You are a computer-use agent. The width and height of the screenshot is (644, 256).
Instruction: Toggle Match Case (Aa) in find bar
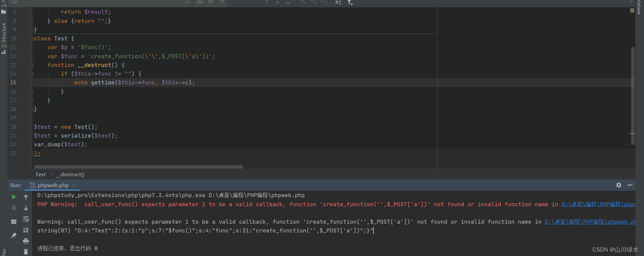point(200,2)
